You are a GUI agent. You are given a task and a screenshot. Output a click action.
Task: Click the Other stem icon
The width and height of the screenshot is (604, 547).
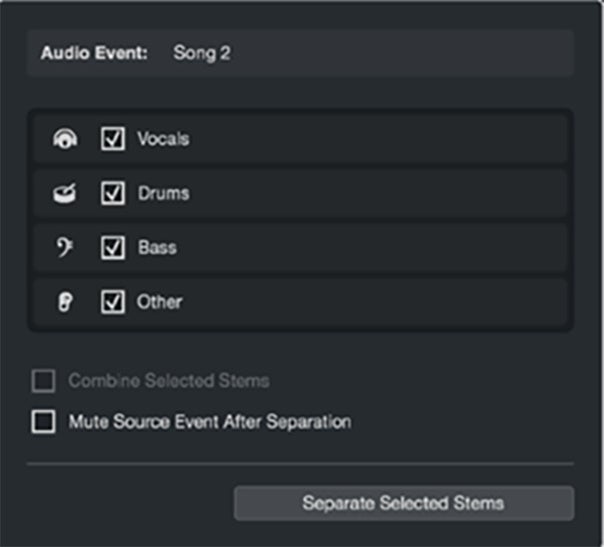[64, 301]
